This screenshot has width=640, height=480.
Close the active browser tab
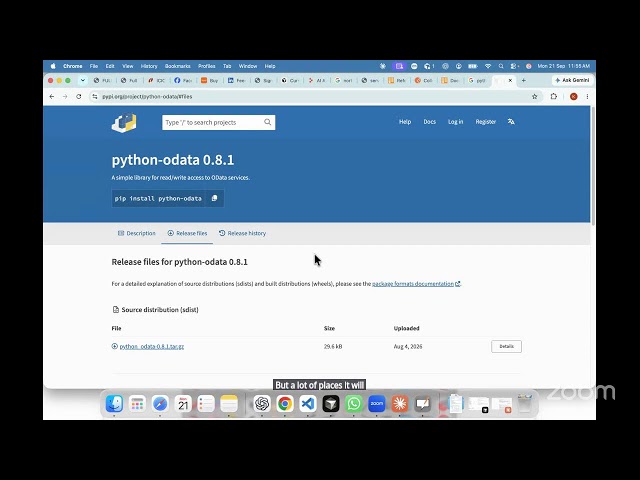click(510, 80)
